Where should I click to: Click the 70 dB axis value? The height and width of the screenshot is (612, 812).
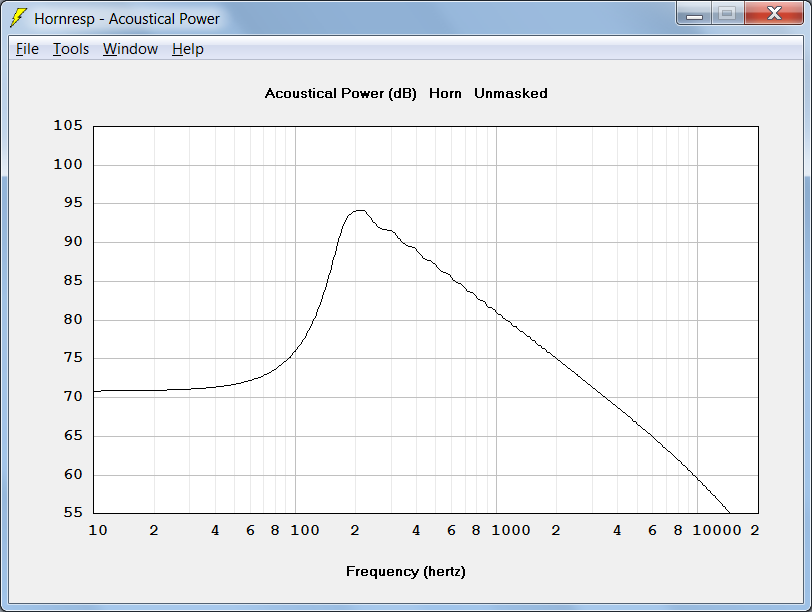point(73,397)
